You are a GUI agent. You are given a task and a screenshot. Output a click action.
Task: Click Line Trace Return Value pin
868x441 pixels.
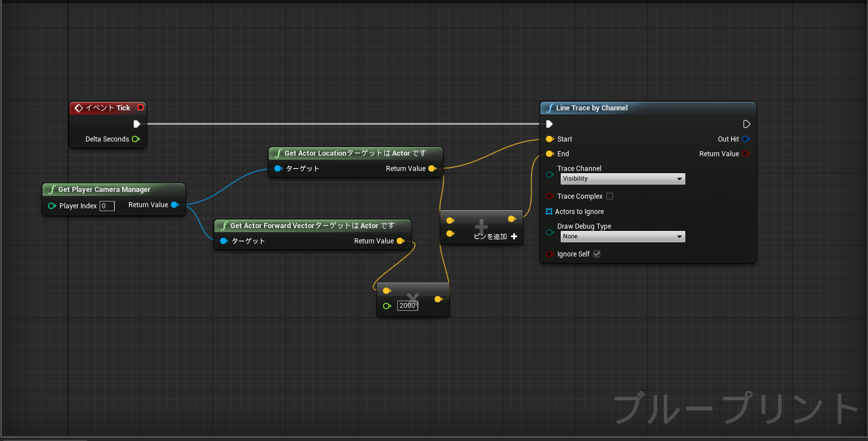[x=746, y=154]
